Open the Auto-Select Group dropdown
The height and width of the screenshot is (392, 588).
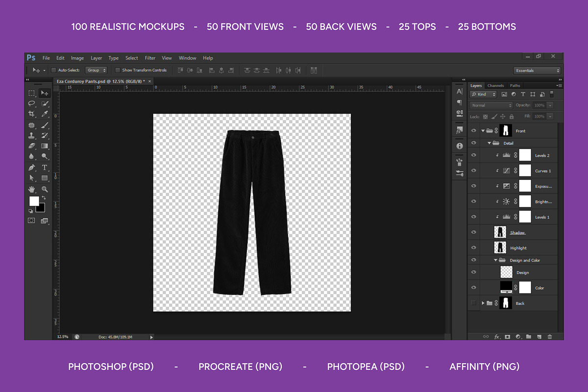[x=96, y=70]
